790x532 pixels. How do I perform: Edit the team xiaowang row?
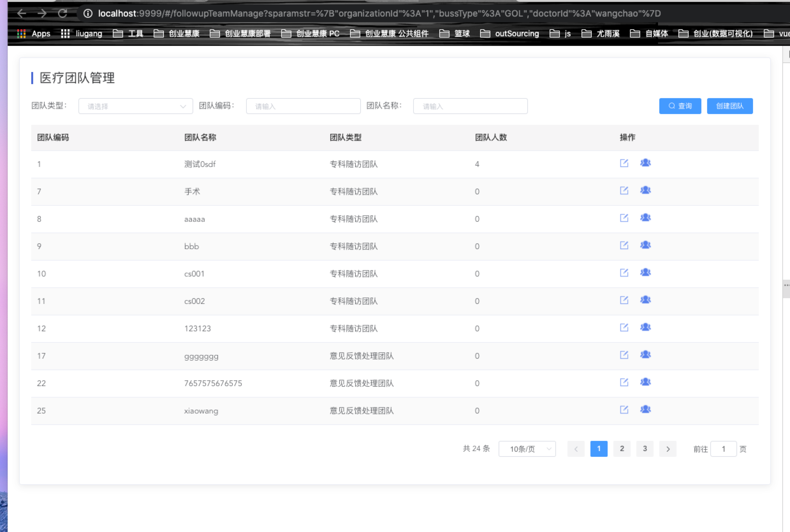[x=624, y=410]
